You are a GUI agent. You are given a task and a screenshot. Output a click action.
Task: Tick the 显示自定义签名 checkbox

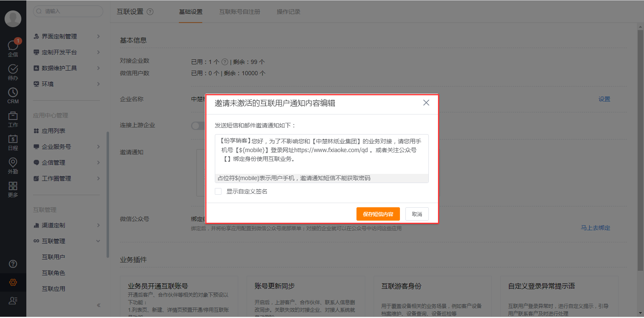tap(218, 191)
